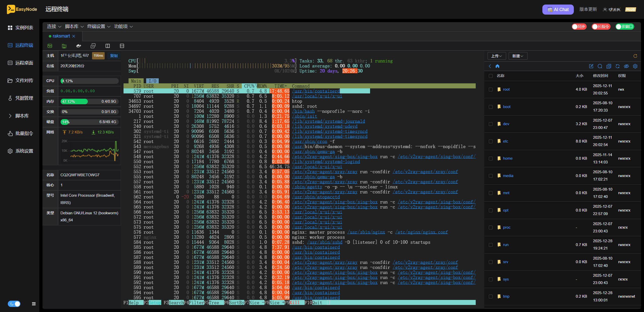Check the checkbox next to the boot folder
The height and width of the screenshot is (312, 644).
point(491,107)
